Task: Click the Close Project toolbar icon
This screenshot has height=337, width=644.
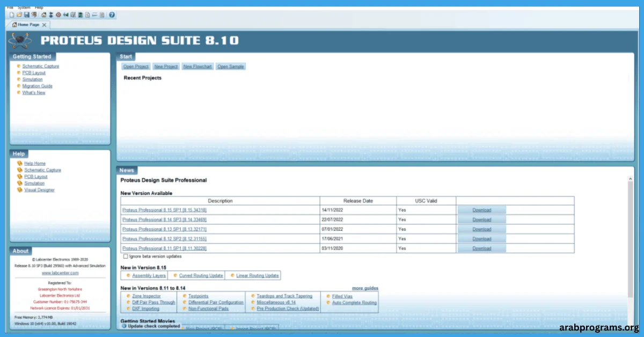Action: click(x=34, y=15)
